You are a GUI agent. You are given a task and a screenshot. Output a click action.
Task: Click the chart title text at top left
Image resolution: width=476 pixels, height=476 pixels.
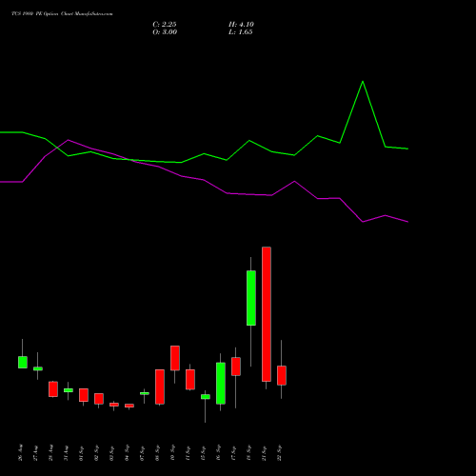click(62, 14)
